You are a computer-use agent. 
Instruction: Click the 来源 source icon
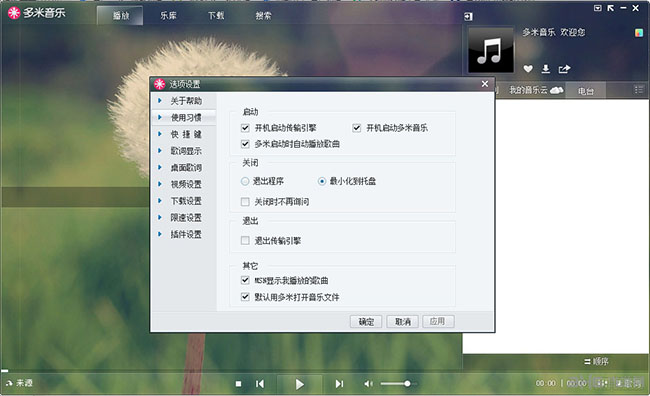(9, 383)
